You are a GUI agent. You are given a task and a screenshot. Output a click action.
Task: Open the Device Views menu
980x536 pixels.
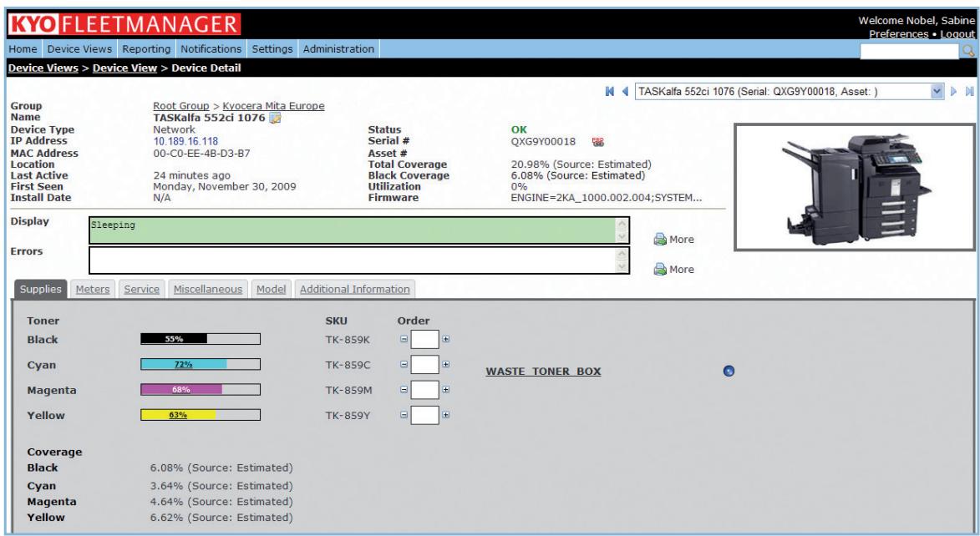79,48
